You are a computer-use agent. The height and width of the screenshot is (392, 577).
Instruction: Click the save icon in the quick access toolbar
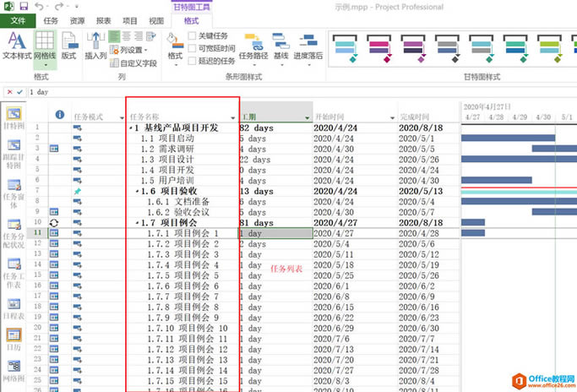23,7
